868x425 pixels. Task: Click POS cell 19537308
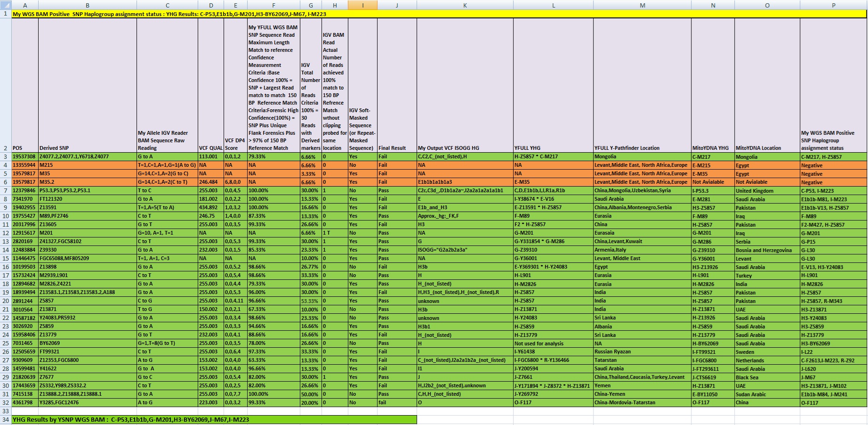pyautogui.click(x=25, y=156)
